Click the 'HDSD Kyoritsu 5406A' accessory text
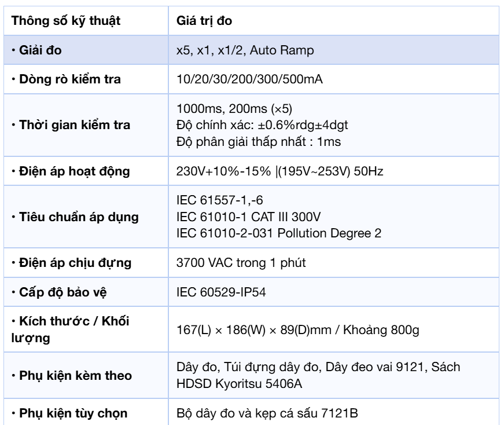Screen dimensions: 504x425 pos(239,383)
